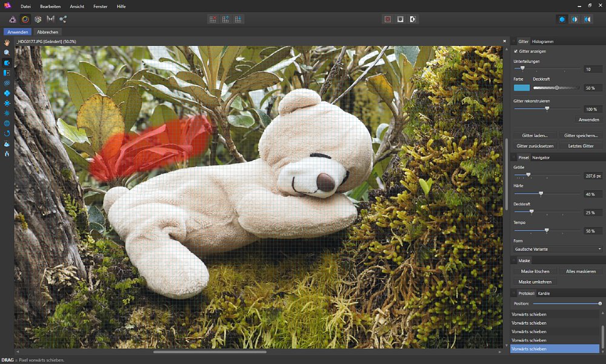
Task: Select the View (hand) tool
Action: (x=7, y=42)
